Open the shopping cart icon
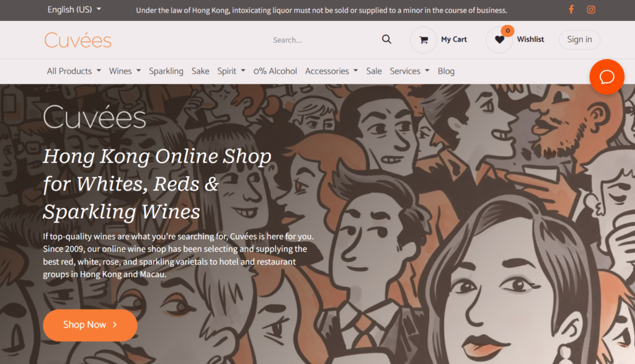Image resolution: width=635 pixels, height=364 pixels. click(x=424, y=40)
